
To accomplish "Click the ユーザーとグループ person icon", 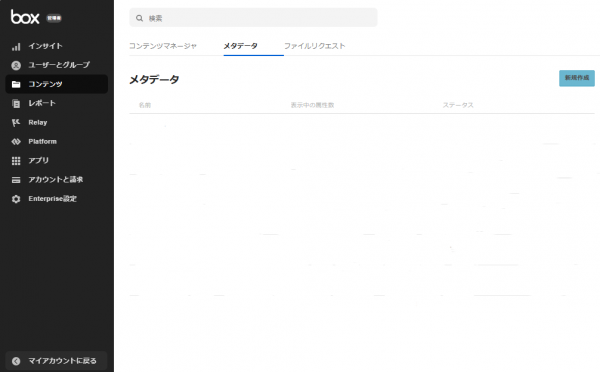I will (16, 65).
